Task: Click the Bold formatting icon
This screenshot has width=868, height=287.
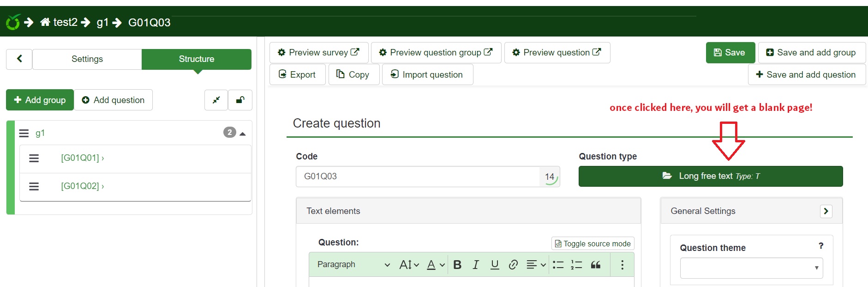Action: [457, 264]
